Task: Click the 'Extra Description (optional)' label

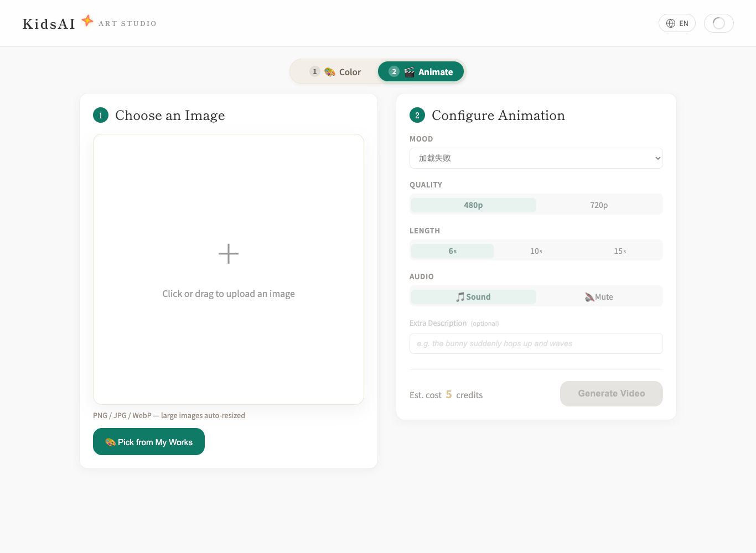Action: click(x=454, y=324)
